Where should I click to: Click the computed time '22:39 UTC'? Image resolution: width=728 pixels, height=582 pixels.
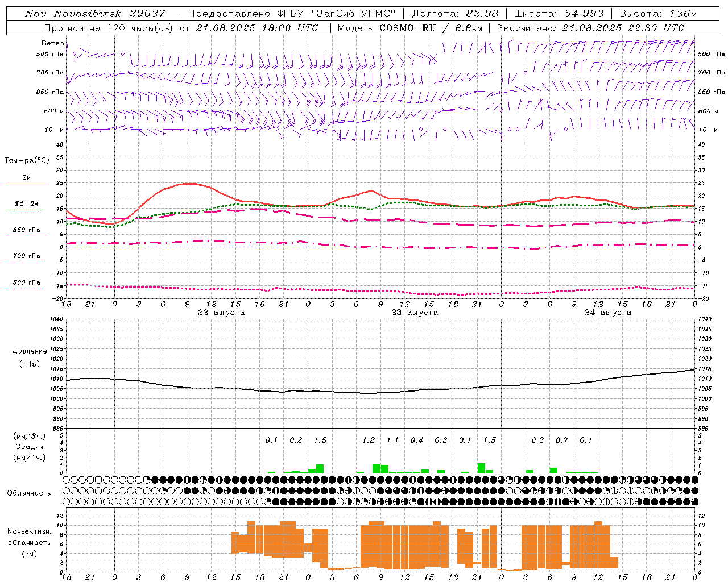(x=657, y=28)
